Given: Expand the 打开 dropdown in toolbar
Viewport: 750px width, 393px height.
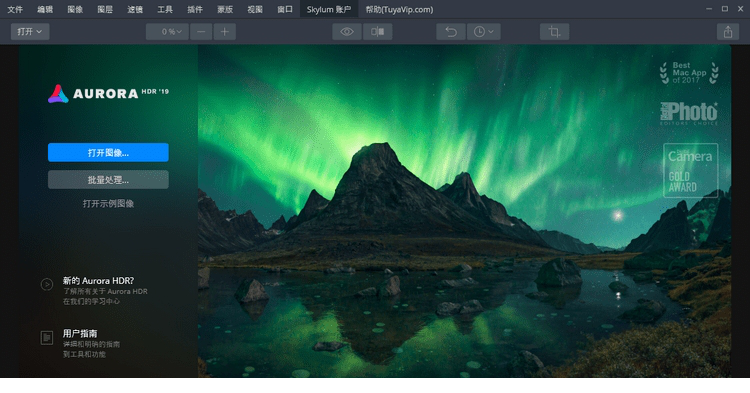Looking at the screenshot, I should [x=30, y=32].
